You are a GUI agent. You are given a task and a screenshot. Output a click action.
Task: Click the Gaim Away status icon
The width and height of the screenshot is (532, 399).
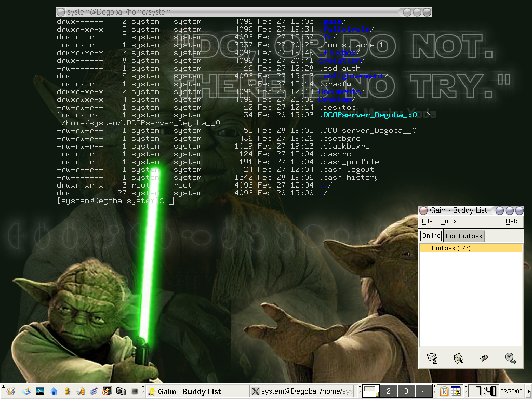[x=510, y=358]
